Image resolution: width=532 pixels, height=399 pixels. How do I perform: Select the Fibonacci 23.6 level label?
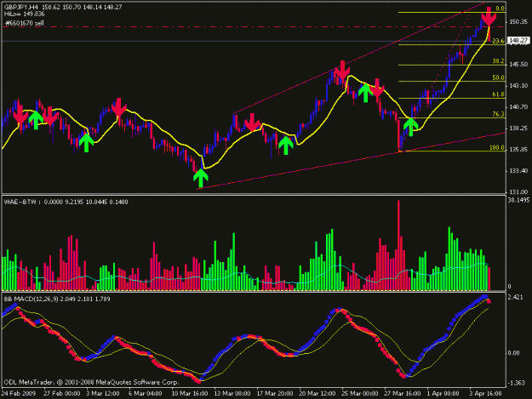pyautogui.click(x=498, y=41)
